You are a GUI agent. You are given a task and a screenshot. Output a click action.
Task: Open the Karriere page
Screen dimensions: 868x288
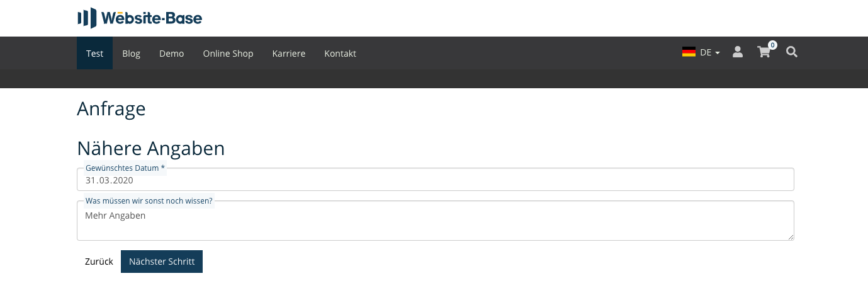(289, 53)
